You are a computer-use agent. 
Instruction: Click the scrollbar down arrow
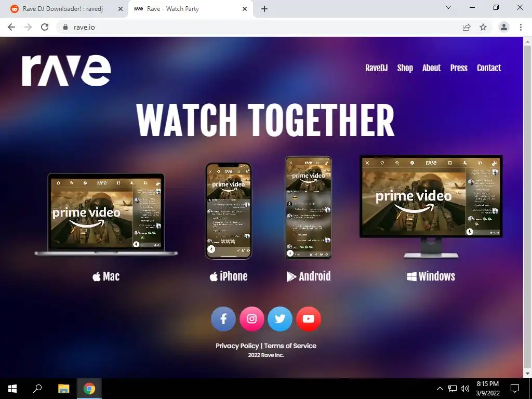(527, 374)
